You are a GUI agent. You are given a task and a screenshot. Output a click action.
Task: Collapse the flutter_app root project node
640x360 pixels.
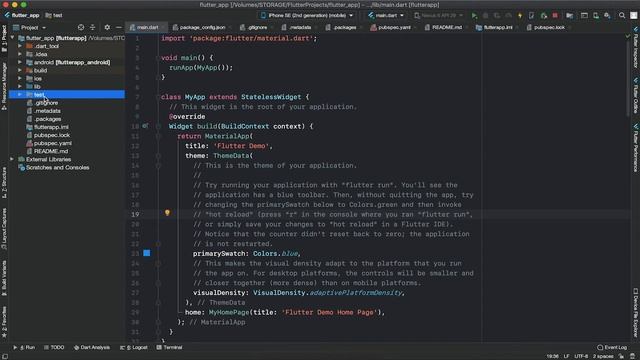pyautogui.click(x=12, y=38)
